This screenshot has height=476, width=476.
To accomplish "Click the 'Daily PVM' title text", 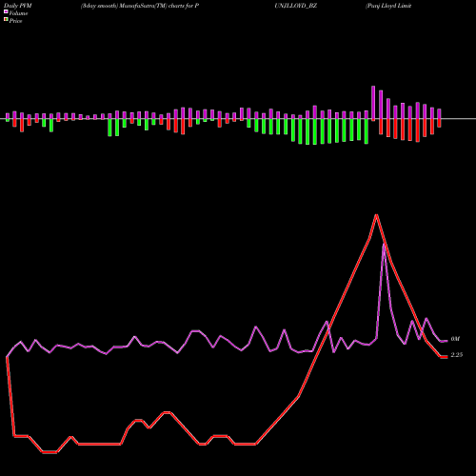I will [18, 6].
